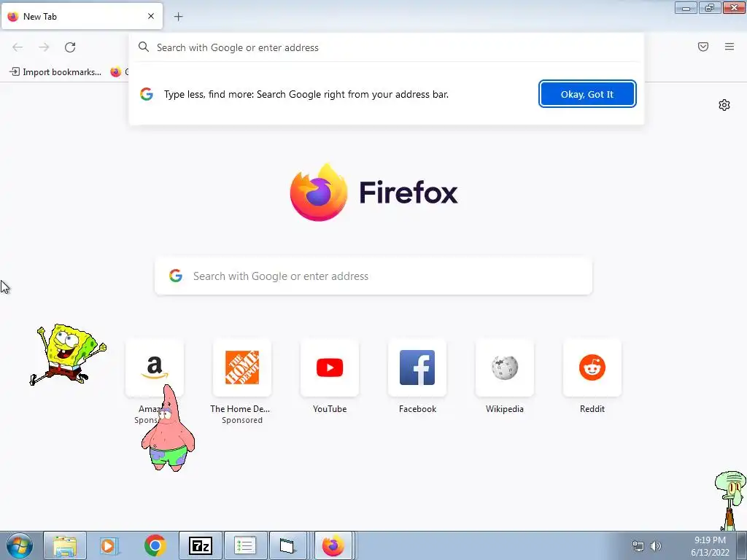
Task: Close the New Tab tab
Action: tap(151, 16)
